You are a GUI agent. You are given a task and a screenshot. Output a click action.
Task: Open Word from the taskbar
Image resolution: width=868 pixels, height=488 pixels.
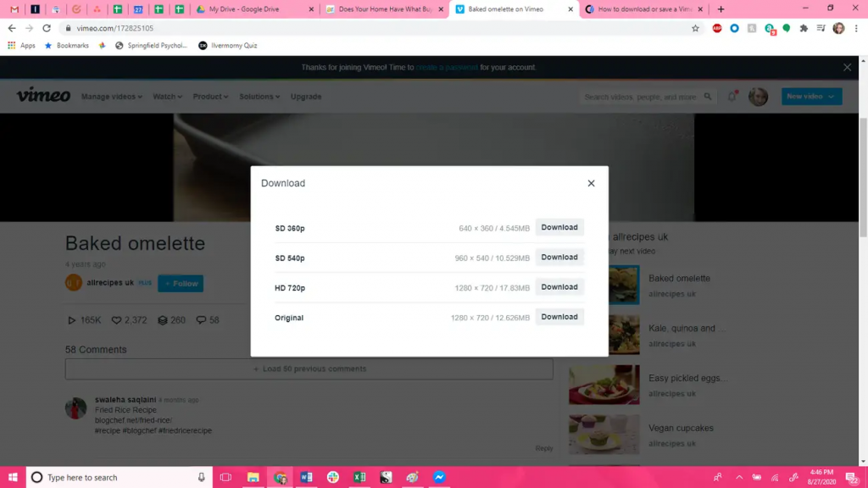[306, 477]
